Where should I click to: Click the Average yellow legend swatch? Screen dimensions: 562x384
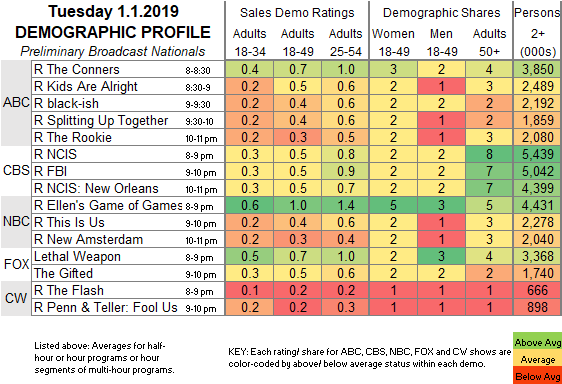pyautogui.click(x=537, y=359)
